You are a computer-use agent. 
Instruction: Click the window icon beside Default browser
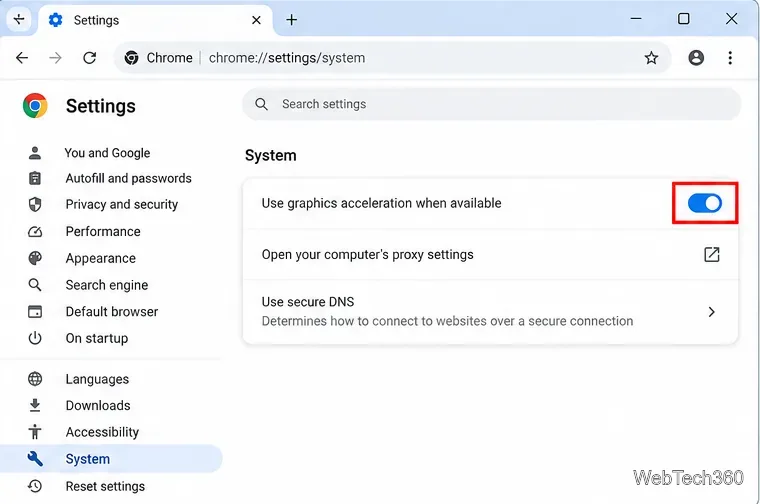tap(35, 312)
